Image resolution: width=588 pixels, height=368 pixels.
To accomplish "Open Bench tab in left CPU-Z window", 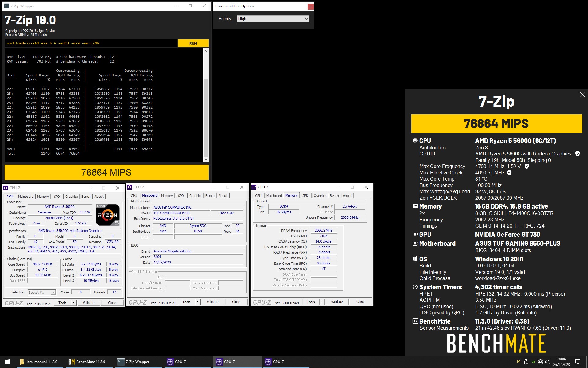I will tap(86, 197).
